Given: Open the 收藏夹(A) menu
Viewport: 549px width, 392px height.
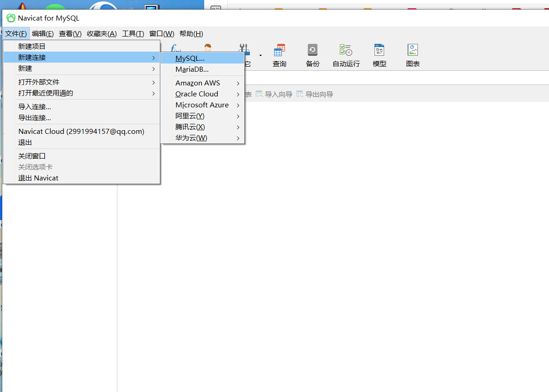Looking at the screenshot, I should (102, 34).
